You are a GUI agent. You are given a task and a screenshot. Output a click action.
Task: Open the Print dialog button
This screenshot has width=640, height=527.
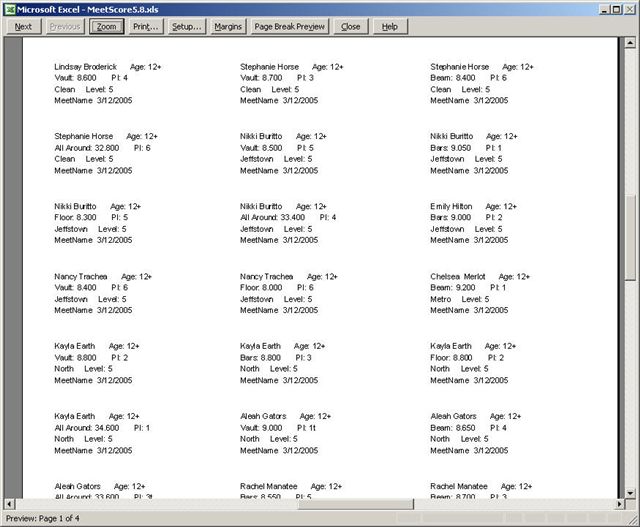pos(146,27)
